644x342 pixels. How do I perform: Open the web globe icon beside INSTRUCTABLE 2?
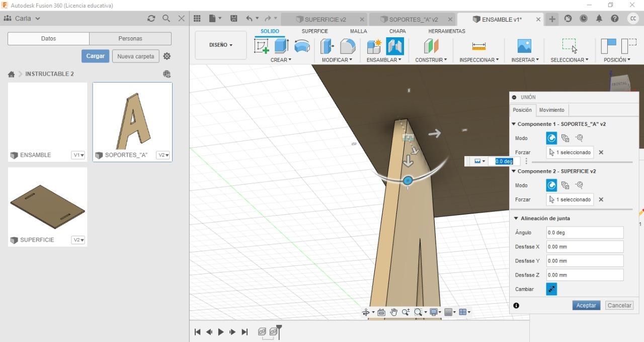(x=167, y=74)
